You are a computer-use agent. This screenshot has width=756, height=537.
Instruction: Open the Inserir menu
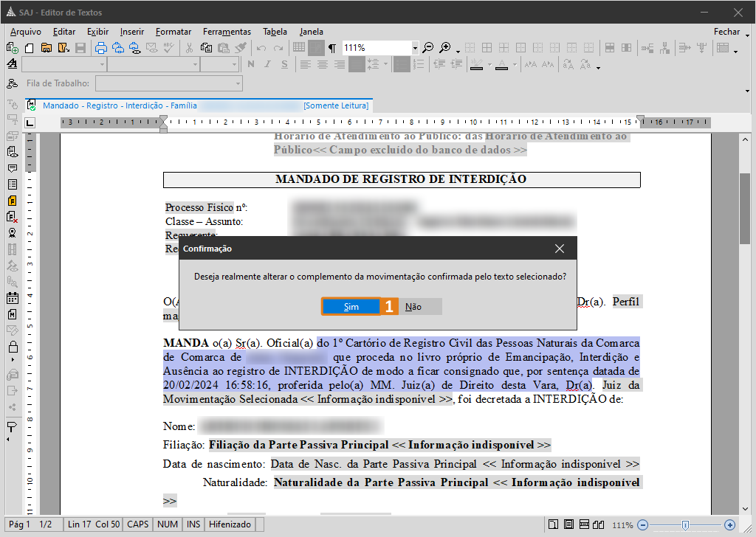pos(132,32)
